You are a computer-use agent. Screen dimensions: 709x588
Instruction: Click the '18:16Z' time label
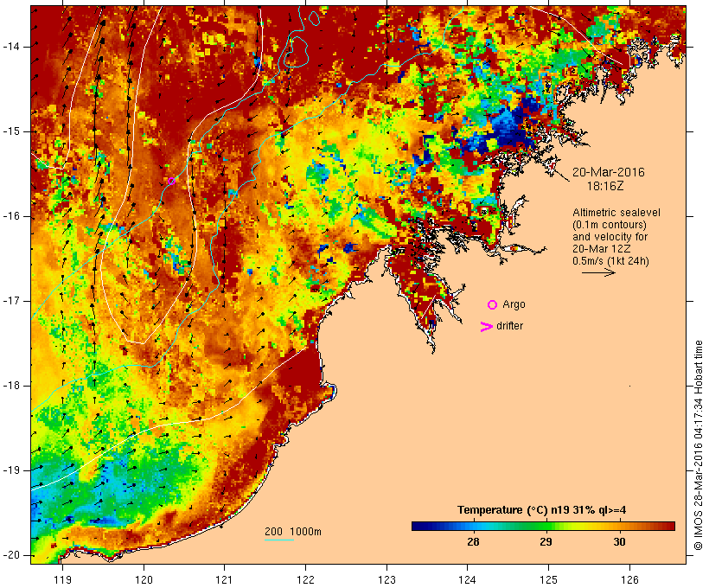[605, 186]
